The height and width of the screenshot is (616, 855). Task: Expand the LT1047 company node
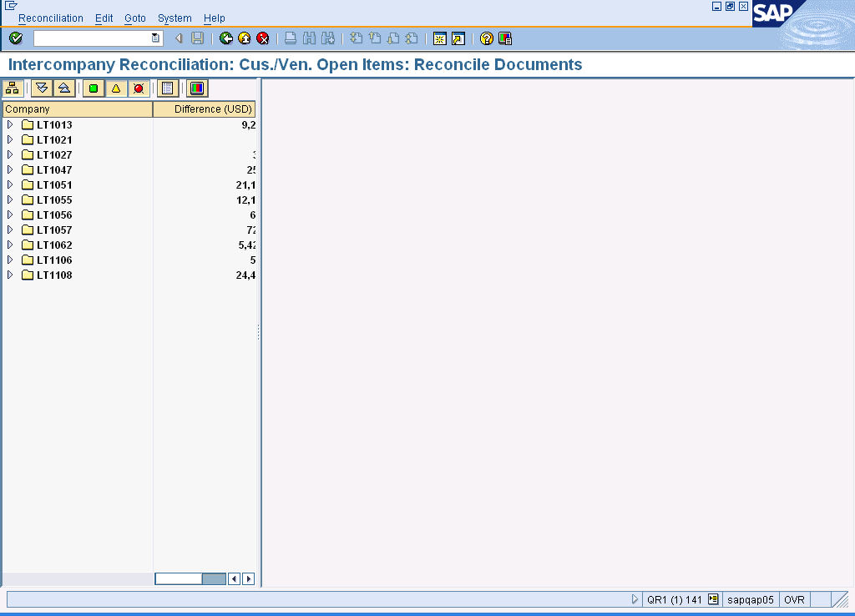coord(10,169)
